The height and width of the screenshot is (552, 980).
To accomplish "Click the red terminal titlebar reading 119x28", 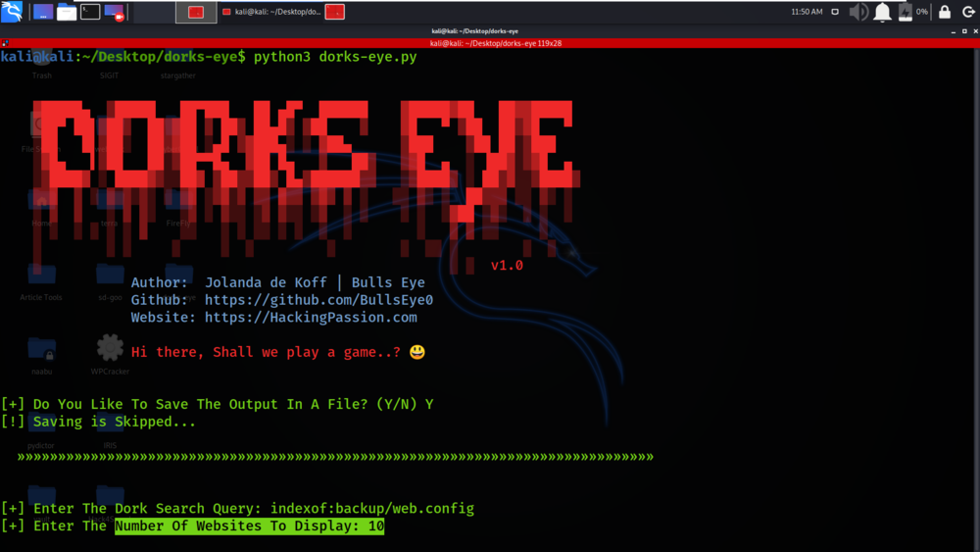I will (x=496, y=43).
